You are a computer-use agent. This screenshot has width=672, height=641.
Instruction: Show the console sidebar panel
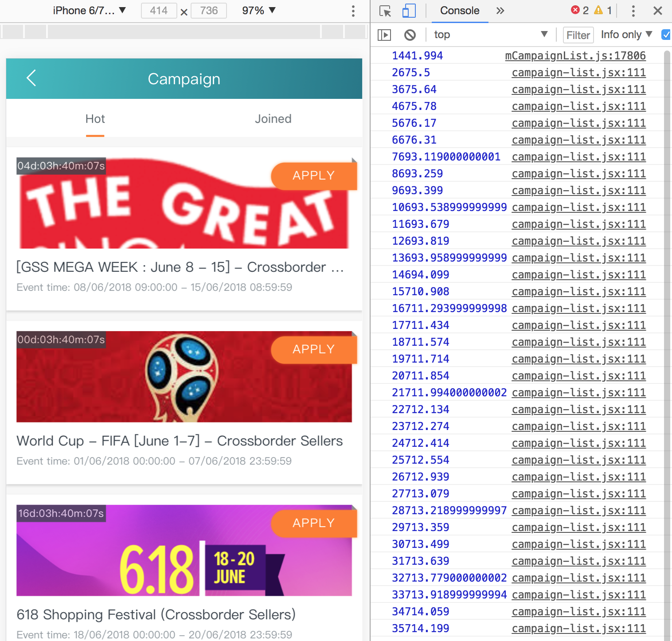point(384,35)
